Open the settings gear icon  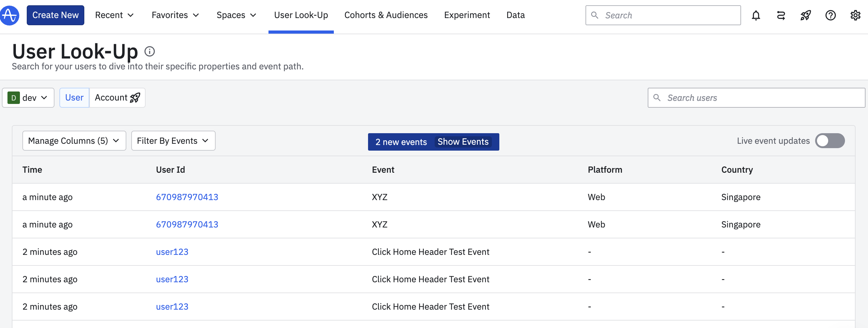[855, 15]
